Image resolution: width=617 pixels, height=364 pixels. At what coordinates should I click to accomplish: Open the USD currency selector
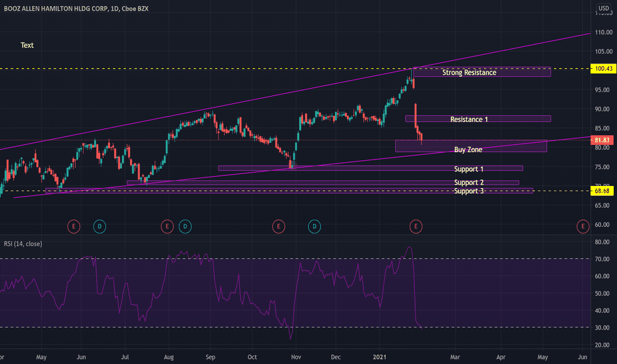tap(604, 8)
